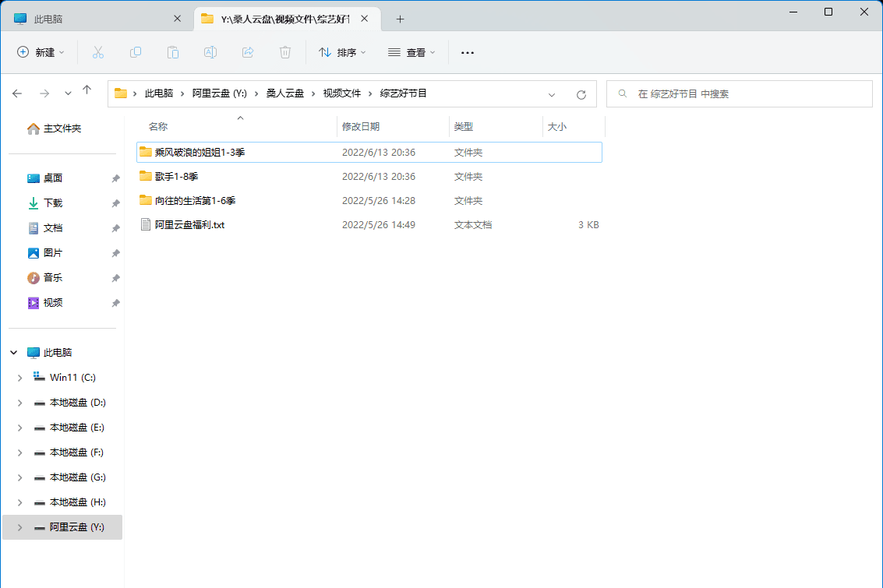This screenshot has width=883, height=588.
Task: Open the recent locations dropdown arrow
Action: click(x=68, y=93)
